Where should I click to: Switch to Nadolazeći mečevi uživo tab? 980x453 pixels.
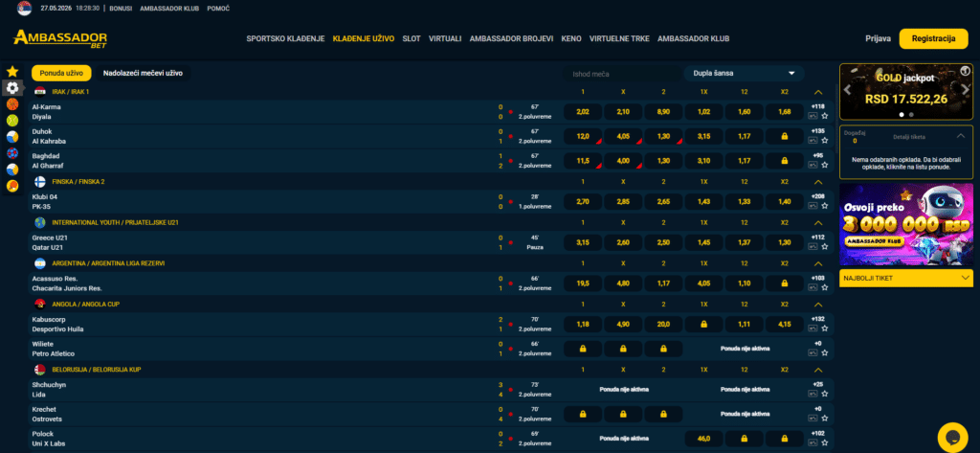[x=144, y=73]
